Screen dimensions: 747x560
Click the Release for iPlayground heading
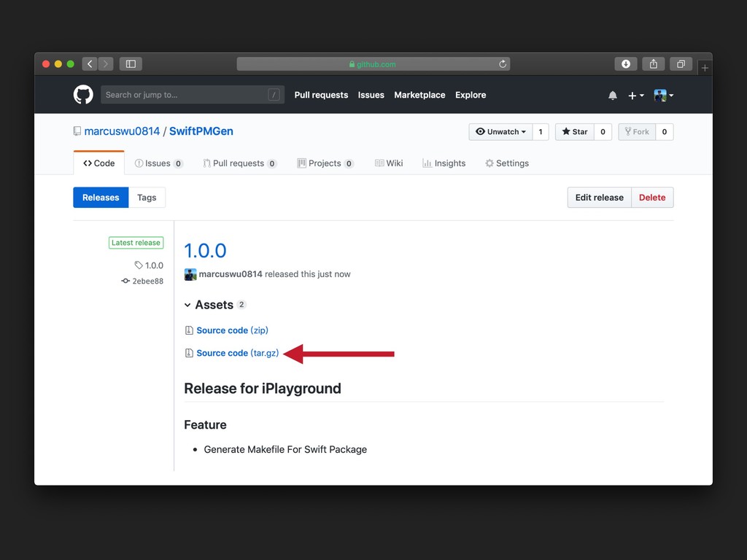tap(263, 389)
